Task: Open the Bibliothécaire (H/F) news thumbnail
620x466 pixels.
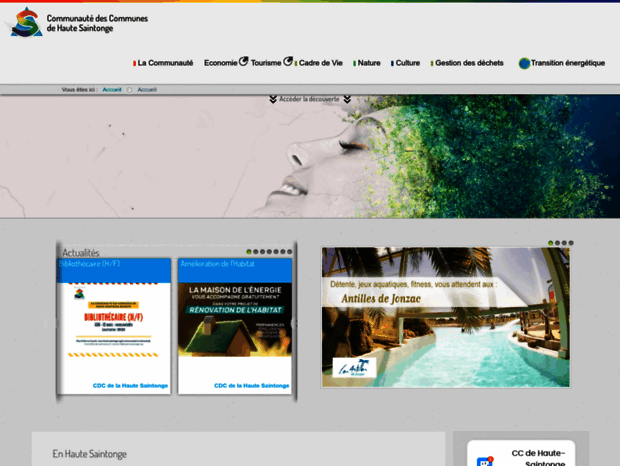Action: click(115, 325)
